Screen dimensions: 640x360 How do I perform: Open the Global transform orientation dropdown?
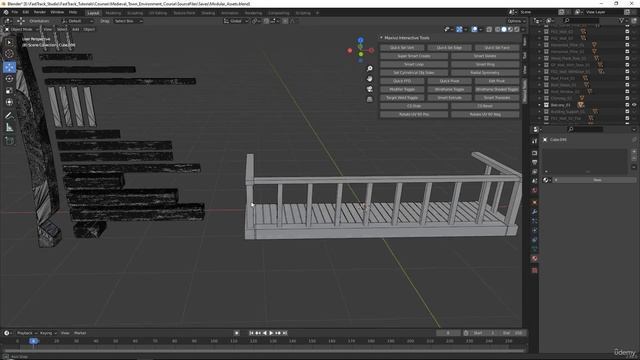click(236, 21)
